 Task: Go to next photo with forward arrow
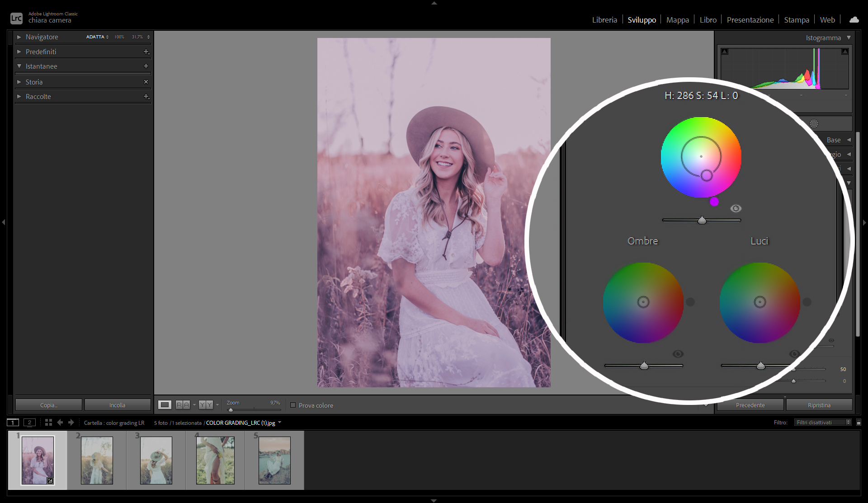71,423
